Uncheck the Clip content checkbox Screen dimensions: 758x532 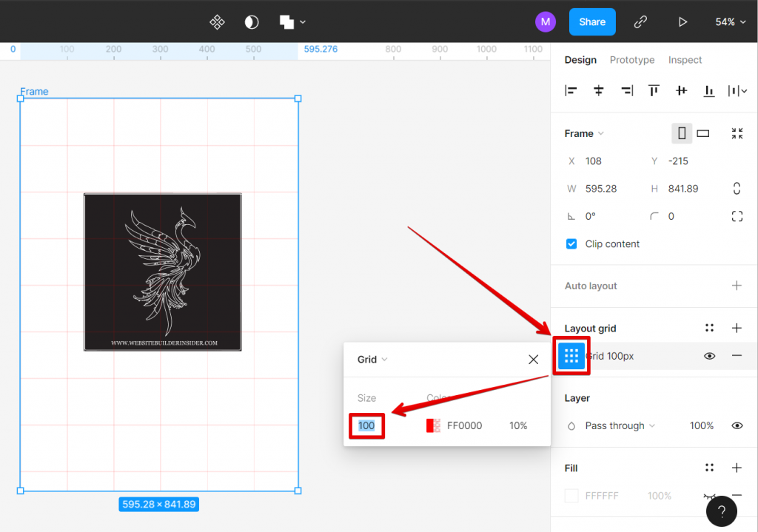point(571,244)
